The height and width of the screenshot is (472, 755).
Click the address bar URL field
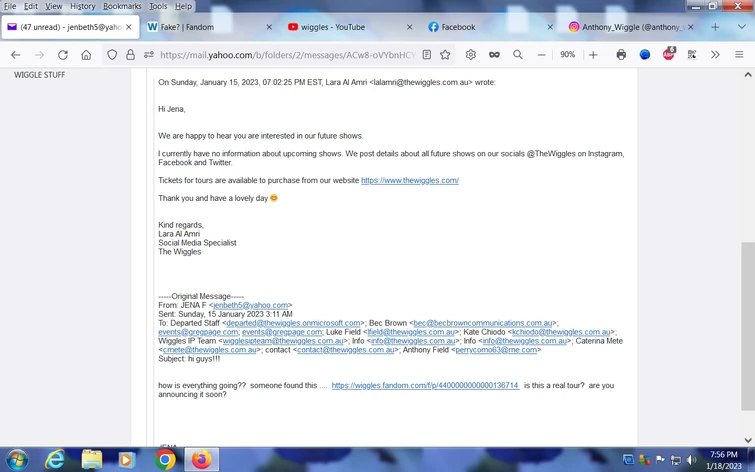287,55
